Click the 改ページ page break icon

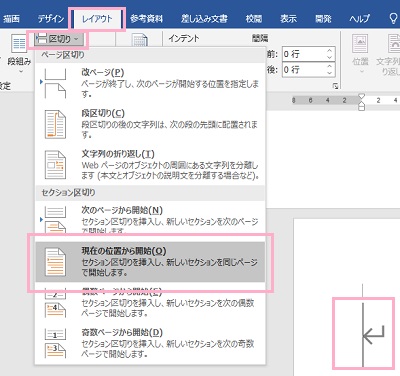pos(55,83)
